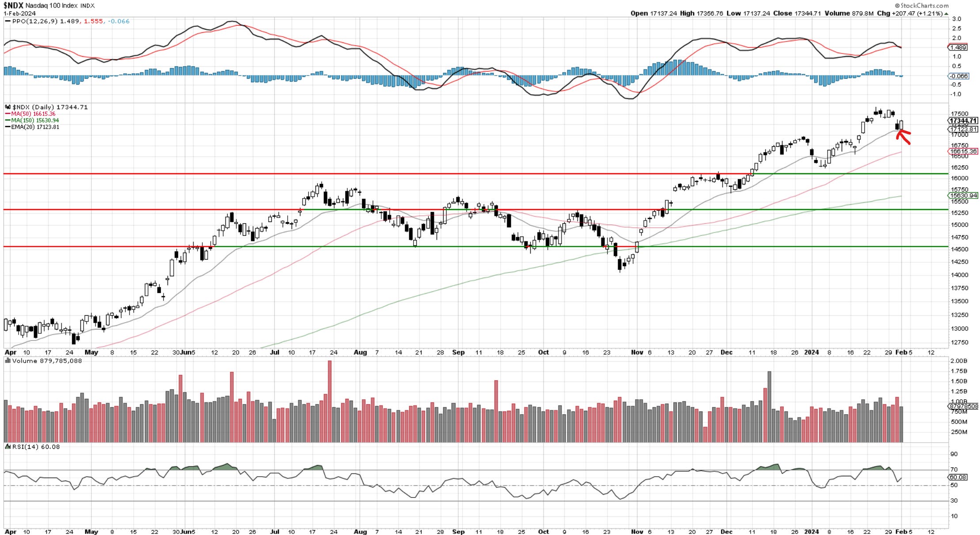The width and height of the screenshot is (980, 535).
Task: Click the 16615.36 MA(50) price tag
Action: point(963,151)
